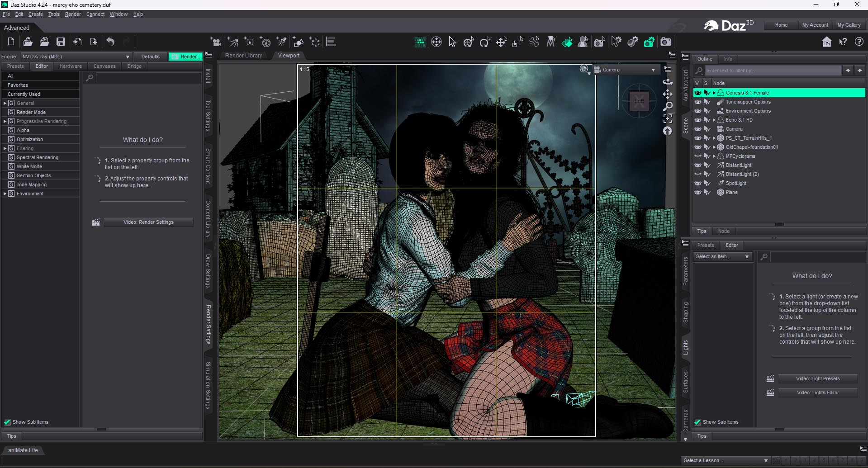Click the green Render button
868x468 pixels.
(185, 57)
